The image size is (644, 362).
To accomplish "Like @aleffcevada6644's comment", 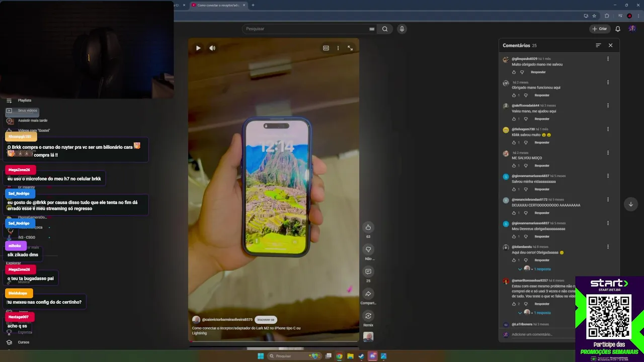I will (x=514, y=119).
